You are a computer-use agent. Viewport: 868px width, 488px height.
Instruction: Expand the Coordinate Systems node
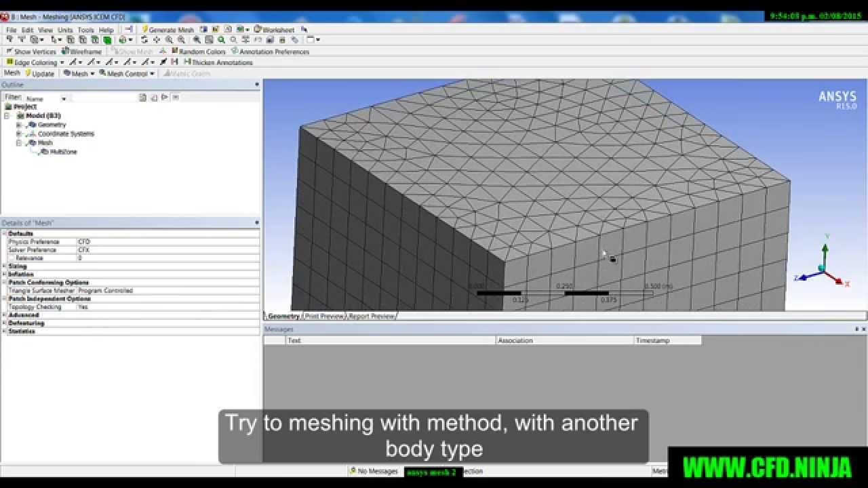point(19,134)
